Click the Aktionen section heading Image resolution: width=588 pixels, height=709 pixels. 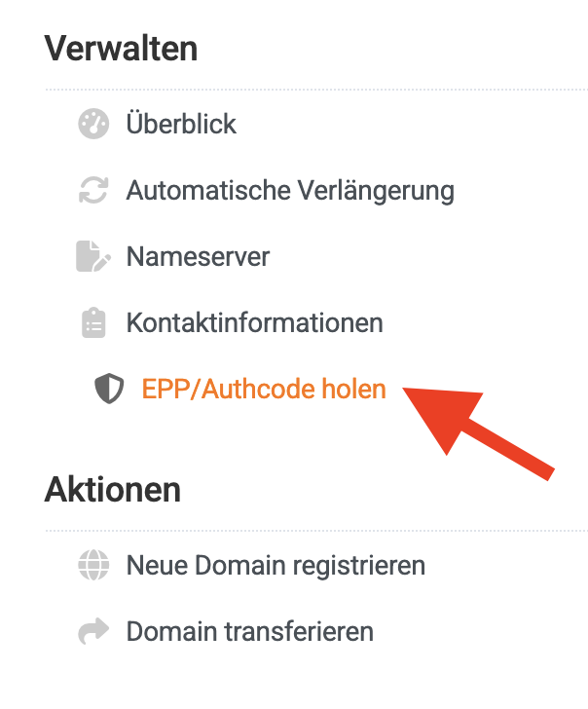pos(113,489)
